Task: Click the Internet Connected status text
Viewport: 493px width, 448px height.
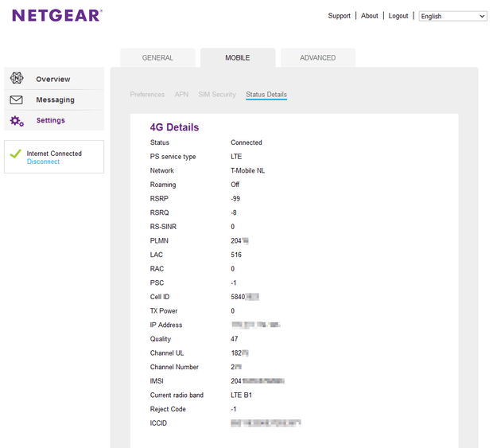Action: (x=54, y=154)
